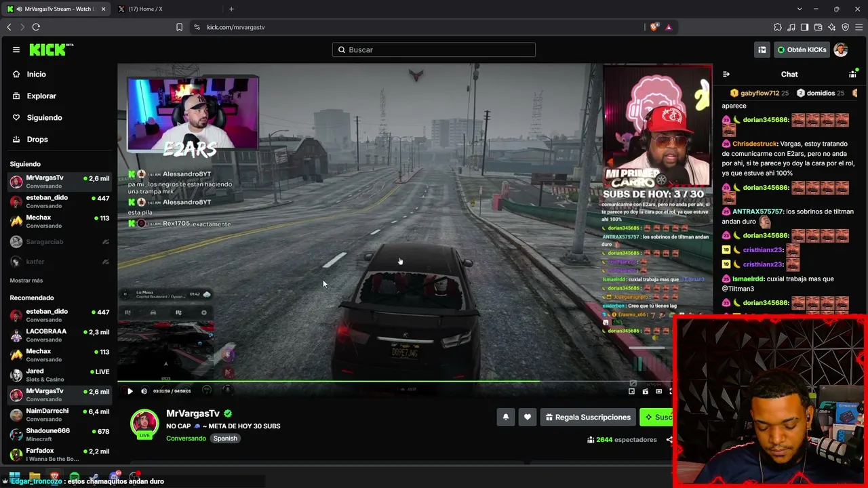868x488 pixels.
Task: Select the Chat header title
Action: [x=789, y=74]
